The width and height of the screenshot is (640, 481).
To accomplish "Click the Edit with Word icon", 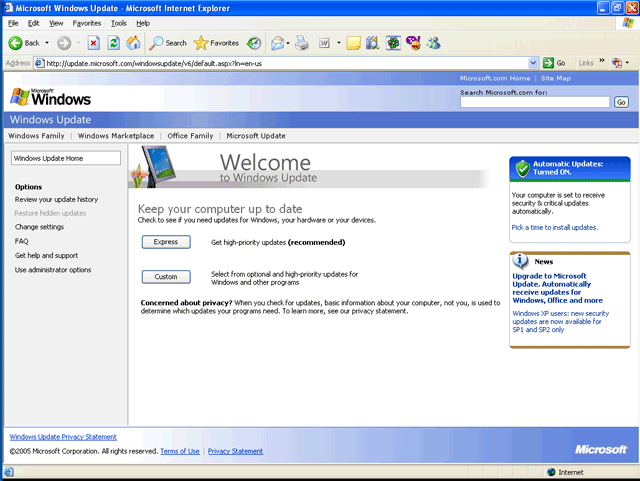I will click(324, 43).
